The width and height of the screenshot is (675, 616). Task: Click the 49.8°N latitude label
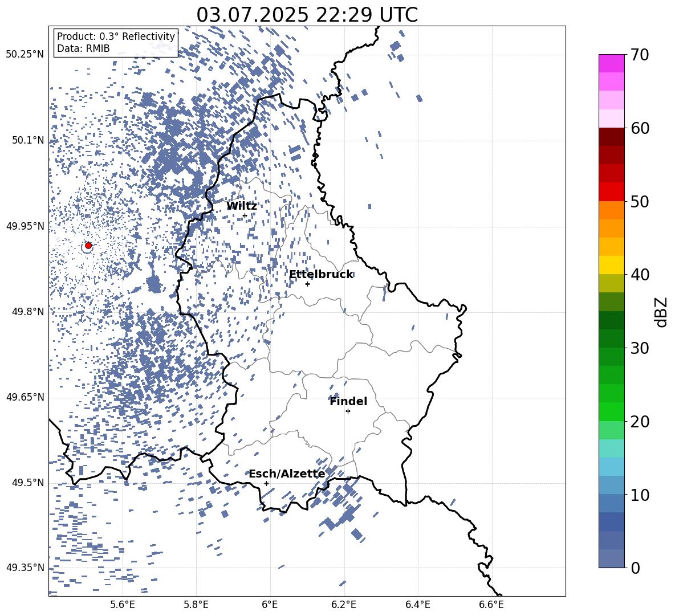[28, 312]
